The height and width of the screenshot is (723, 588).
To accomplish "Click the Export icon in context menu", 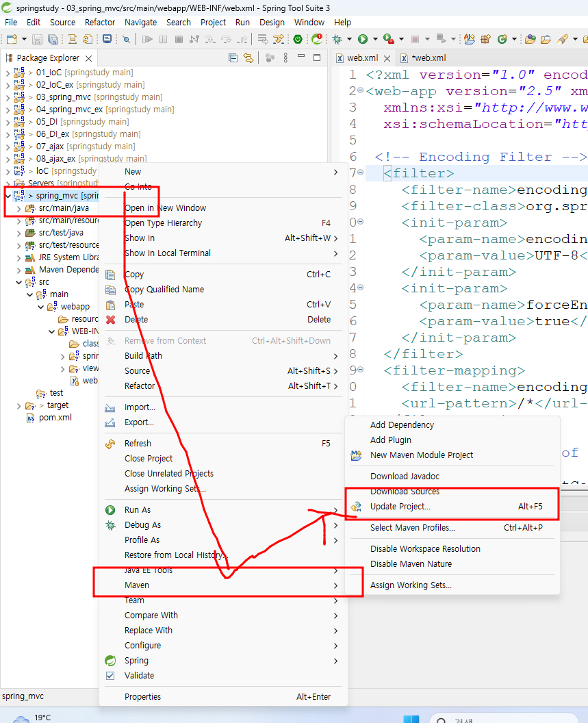I will [110, 423].
